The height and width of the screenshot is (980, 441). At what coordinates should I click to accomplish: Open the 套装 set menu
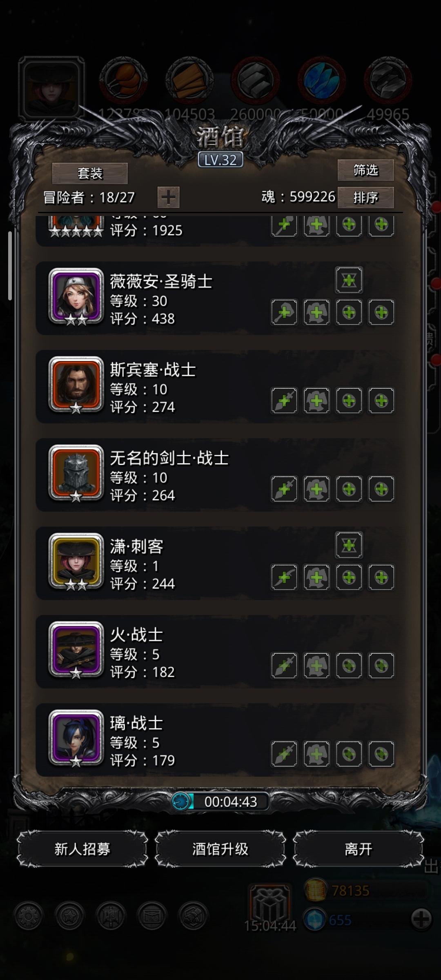coord(90,174)
